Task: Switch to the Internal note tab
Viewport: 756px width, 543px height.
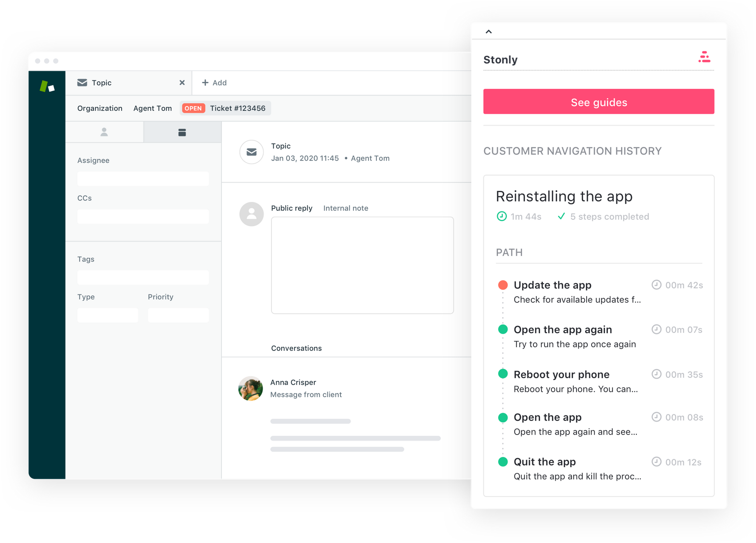Action: point(345,208)
